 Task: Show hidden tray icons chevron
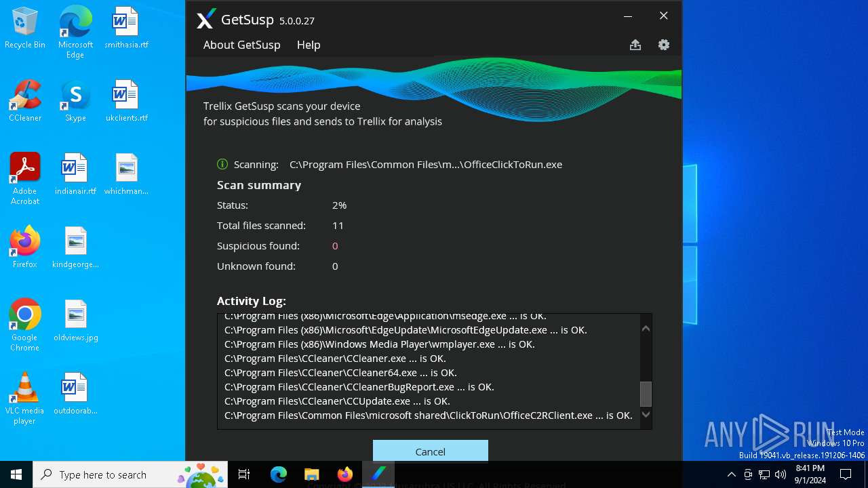pos(731,474)
